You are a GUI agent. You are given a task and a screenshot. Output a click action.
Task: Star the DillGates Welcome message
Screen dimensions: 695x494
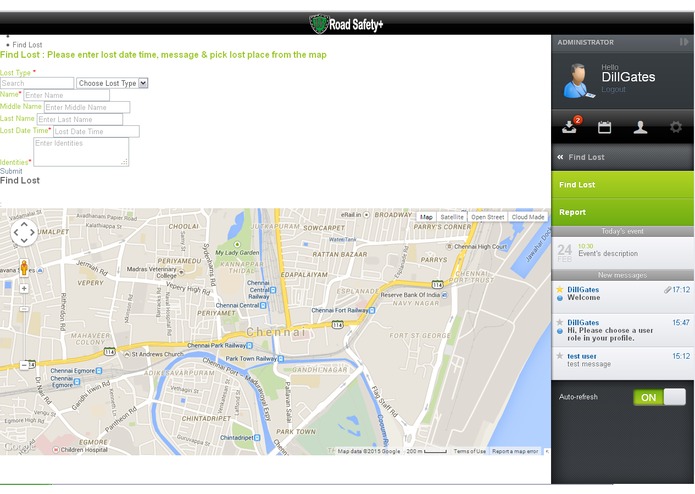pos(560,289)
